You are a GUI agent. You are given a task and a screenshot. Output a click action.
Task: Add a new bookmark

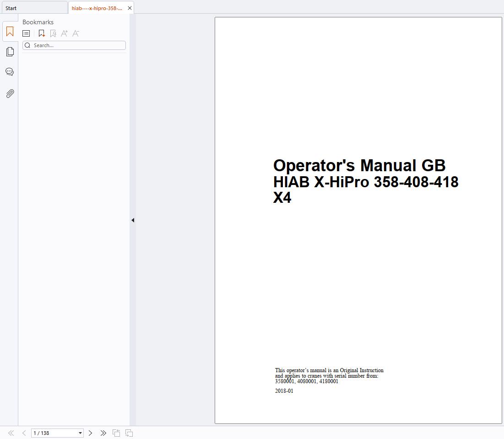(x=41, y=33)
